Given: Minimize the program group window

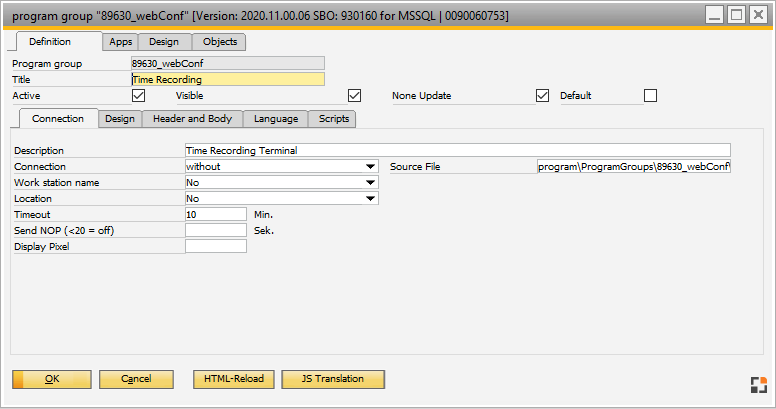Looking at the screenshot, I should pyautogui.click(x=712, y=15).
